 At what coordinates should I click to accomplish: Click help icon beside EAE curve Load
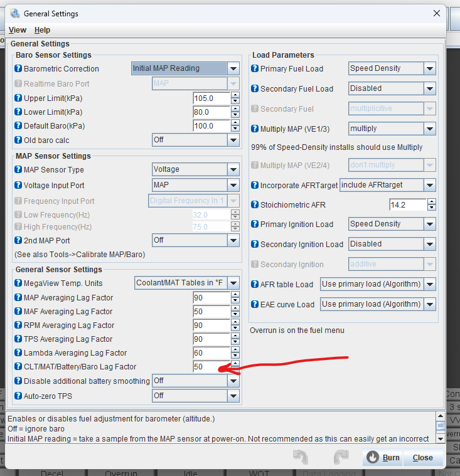coord(255,304)
